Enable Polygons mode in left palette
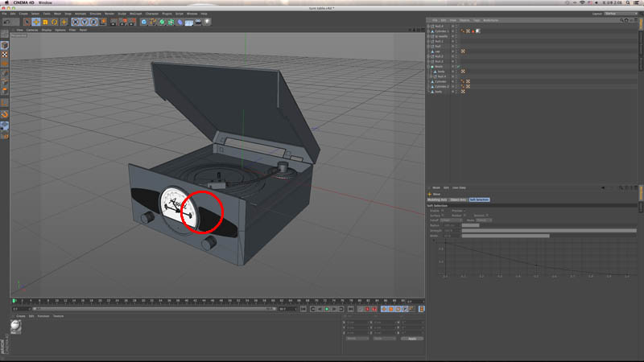Viewport: 644px width, 362px height. tap(5, 91)
